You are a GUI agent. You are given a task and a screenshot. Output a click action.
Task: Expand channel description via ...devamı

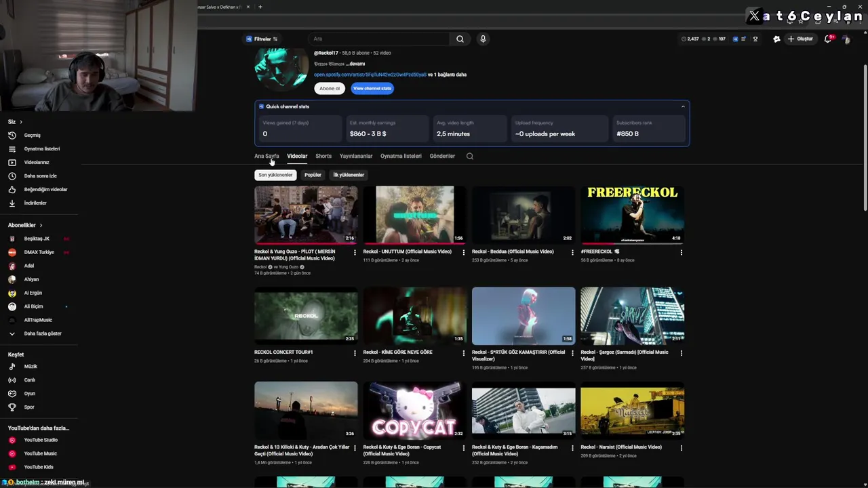click(x=356, y=64)
